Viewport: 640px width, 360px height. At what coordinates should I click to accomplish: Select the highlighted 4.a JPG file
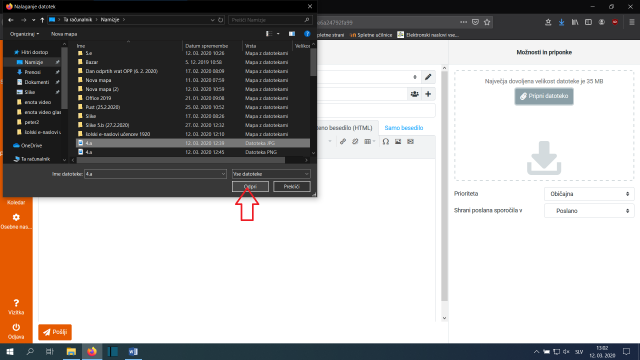[193, 143]
